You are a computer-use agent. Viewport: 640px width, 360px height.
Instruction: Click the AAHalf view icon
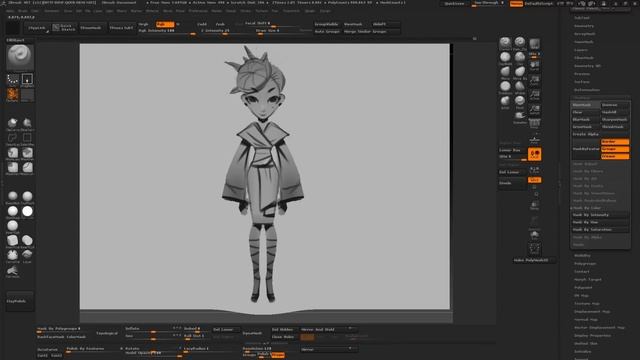pos(534,109)
